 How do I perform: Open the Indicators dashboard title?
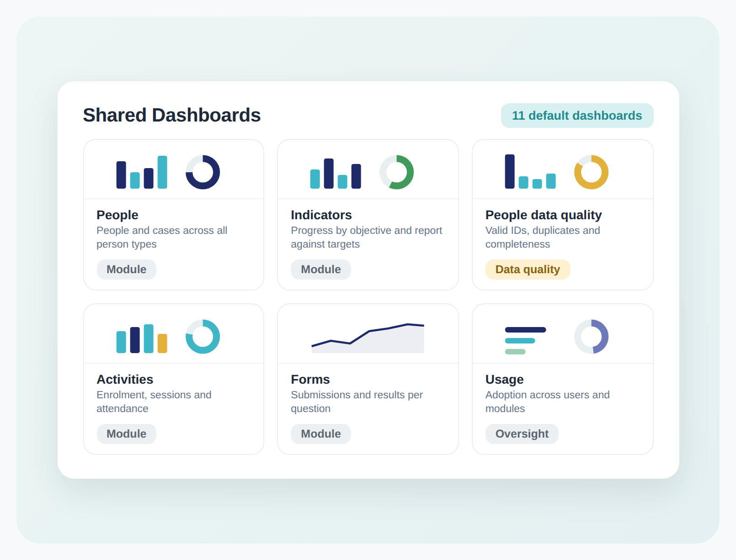tap(321, 215)
